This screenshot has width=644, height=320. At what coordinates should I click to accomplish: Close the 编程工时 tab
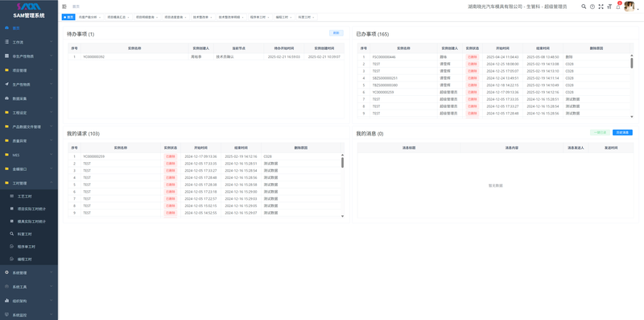[x=291, y=17]
